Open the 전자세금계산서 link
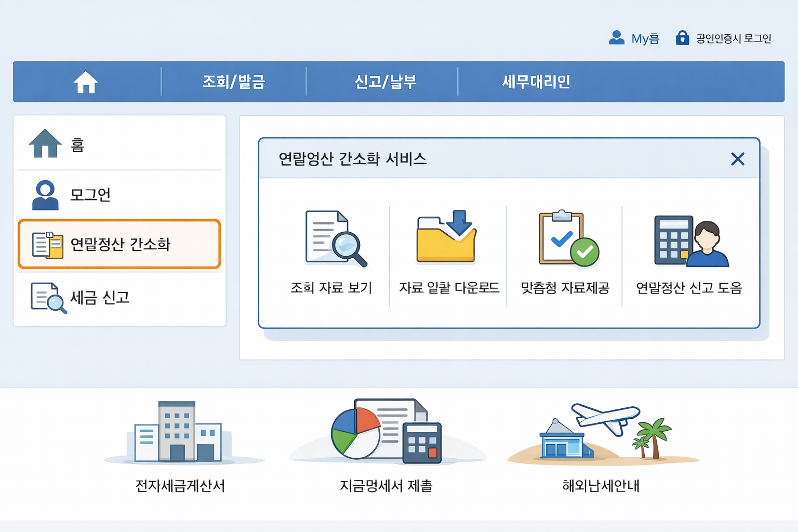The width and height of the screenshot is (798, 532). click(x=180, y=486)
